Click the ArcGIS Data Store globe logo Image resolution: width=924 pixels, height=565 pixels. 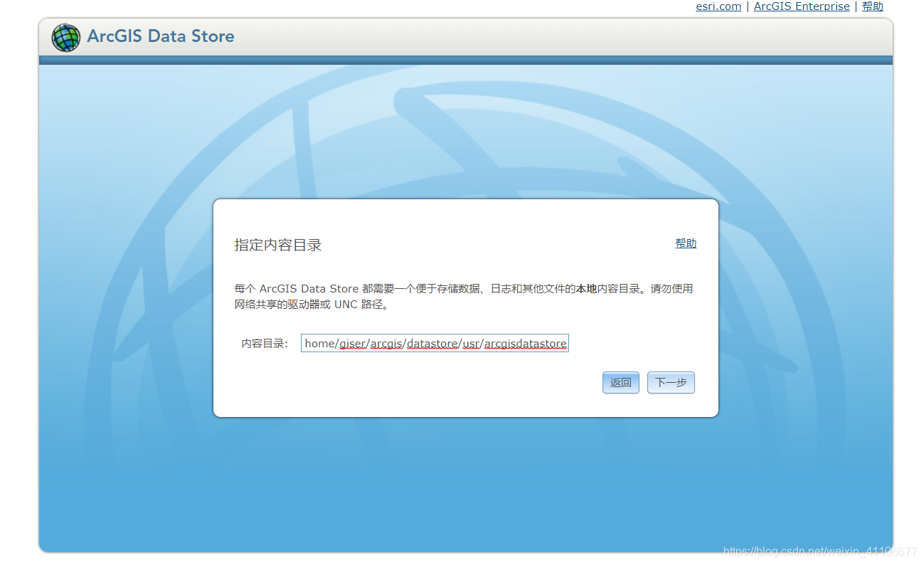65,37
